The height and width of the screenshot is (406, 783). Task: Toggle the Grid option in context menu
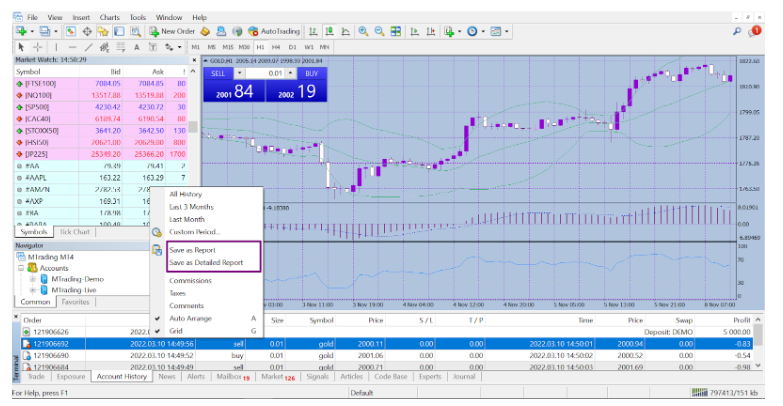[176, 331]
